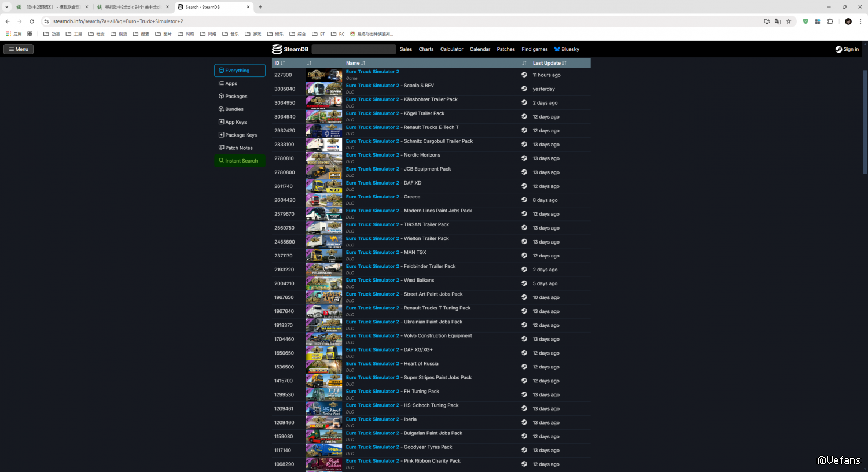The height and width of the screenshot is (472, 868).
Task: Click the SteamDB logo in the header
Action: [290, 49]
